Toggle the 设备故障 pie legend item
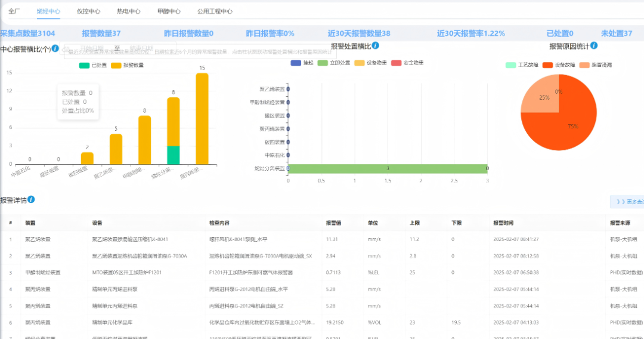The width and height of the screenshot is (644, 339). click(559, 65)
